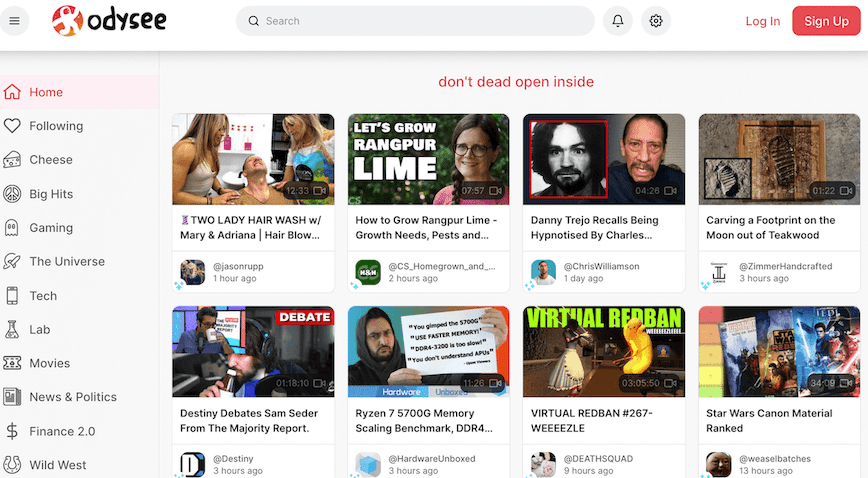Click the Log In link
Viewport: 868px width, 478px height.
(x=762, y=21)
